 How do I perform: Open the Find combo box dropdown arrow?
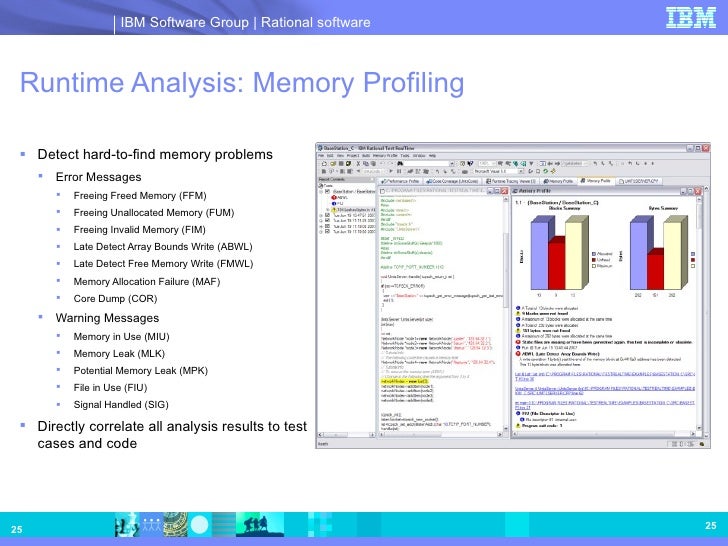pyautogui.click(x=452, y=163)
